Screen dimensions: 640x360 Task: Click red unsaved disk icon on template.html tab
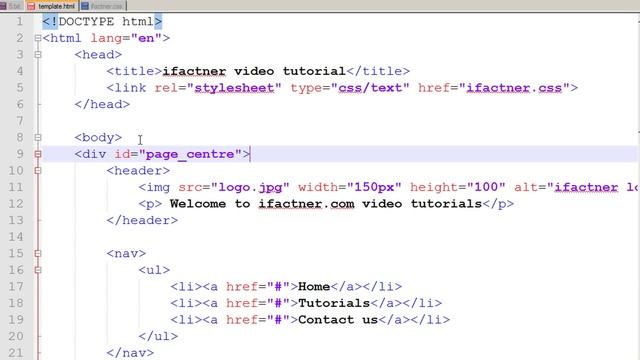[x=31, y=6]
